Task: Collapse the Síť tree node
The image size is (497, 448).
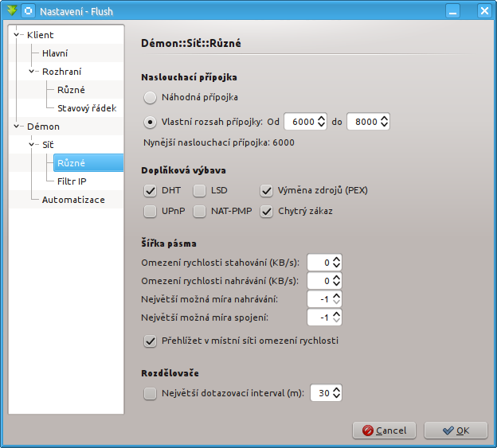Action: 32,145
